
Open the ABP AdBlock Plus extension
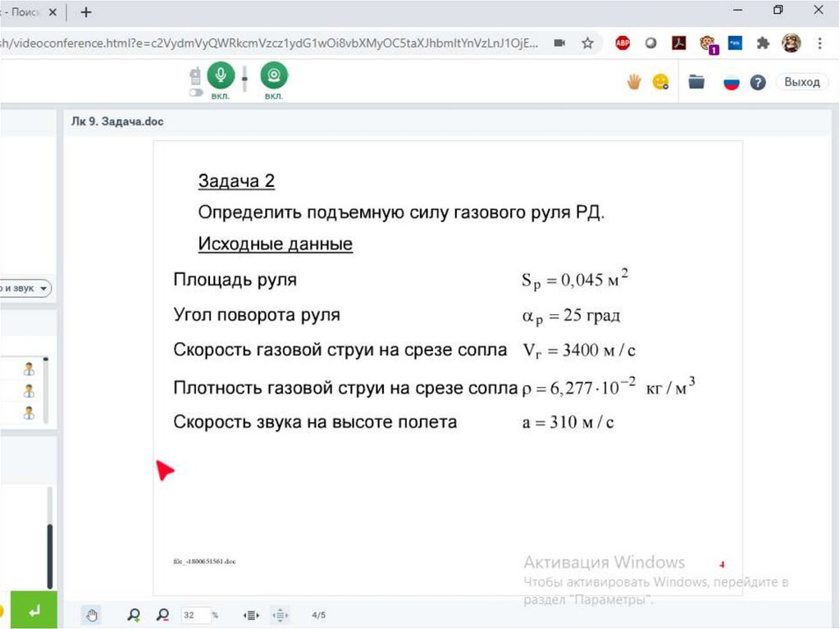[623, 43]
